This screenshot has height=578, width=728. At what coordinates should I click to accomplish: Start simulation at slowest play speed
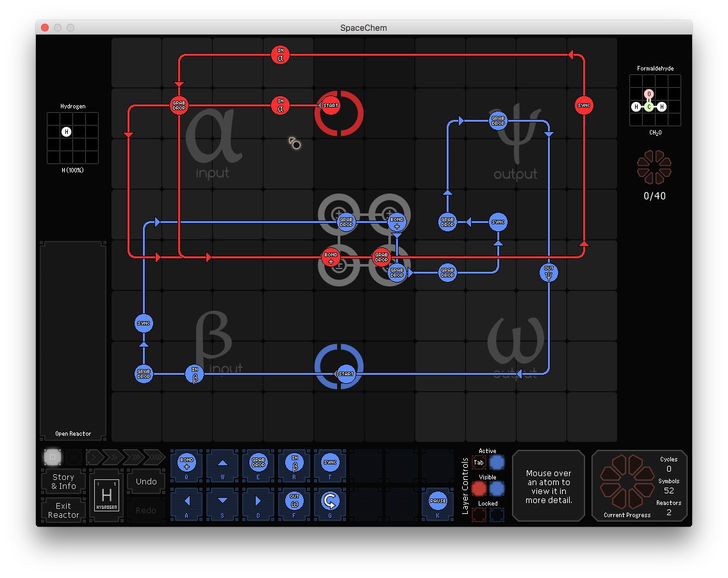94,457
